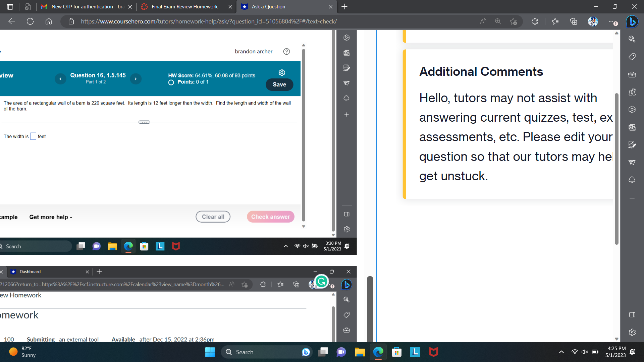Click the width answer input box
Screen dimensions: 644x362
click(x=33, y=136)
